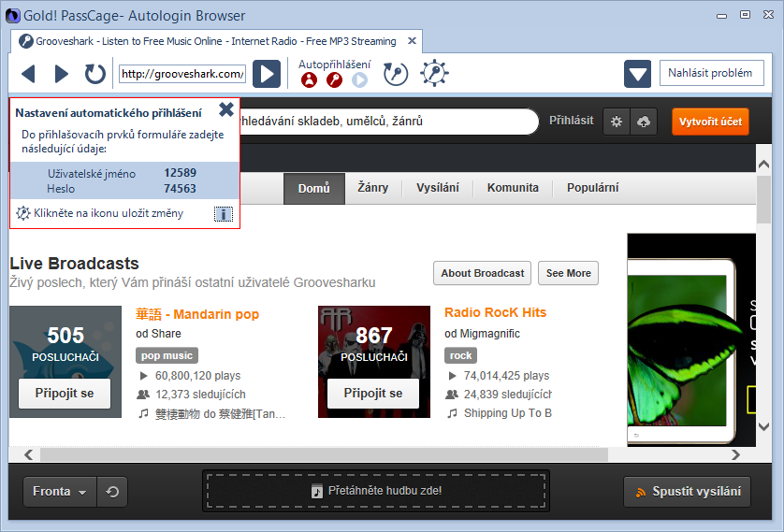Screen dimensions: 784x532
Task: Click the gear icon next to Klikněte na ikonu
Action: pyautogui.click(x=23, y=213)
